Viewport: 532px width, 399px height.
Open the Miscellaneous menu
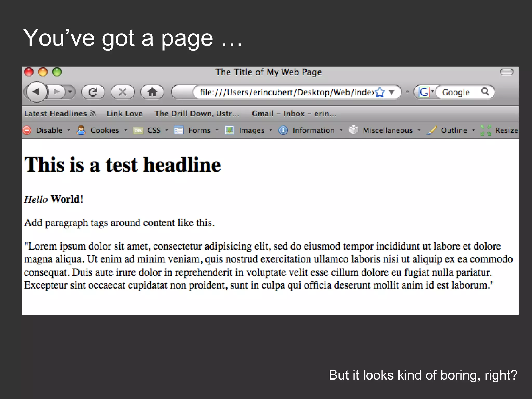[x=388, y=130]
